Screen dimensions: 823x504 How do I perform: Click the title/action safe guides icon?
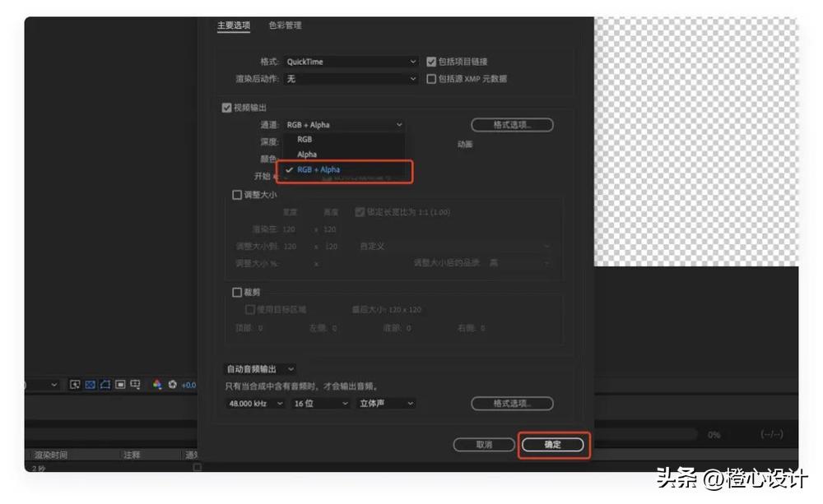pos(120,386)
